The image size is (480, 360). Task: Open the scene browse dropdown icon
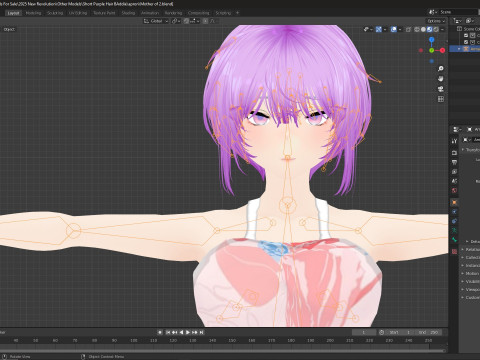(433, 12)
